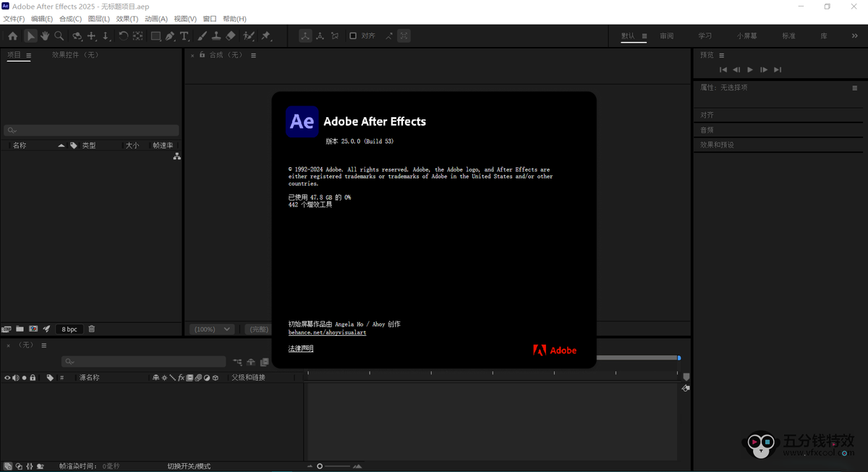Open the project flowchart icon
868x472 pixels.
click(x=176, y=156)
